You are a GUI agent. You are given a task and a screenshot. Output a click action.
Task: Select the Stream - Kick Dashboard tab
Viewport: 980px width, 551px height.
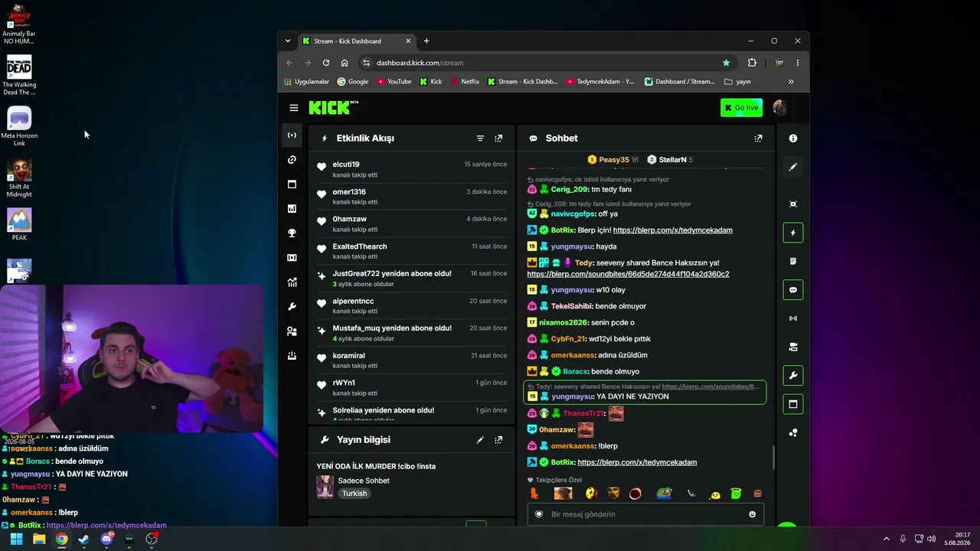357,41
